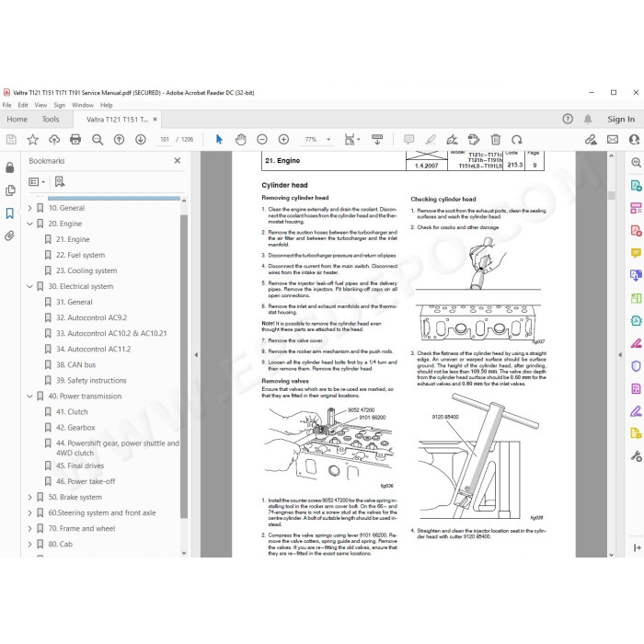The image size is (644, 644).
Task: Open security lock panel icon
Action: pyautogui.click(x=10, y=167)
